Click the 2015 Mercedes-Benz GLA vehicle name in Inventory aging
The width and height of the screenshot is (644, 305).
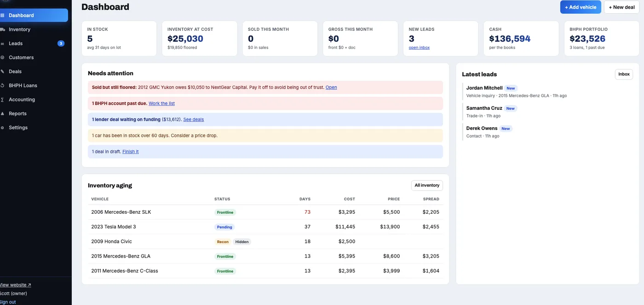pos(121,256)
